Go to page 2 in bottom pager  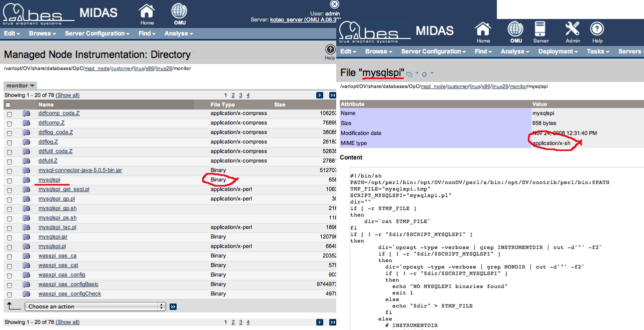pyautogui.click(x=233, y=322)
